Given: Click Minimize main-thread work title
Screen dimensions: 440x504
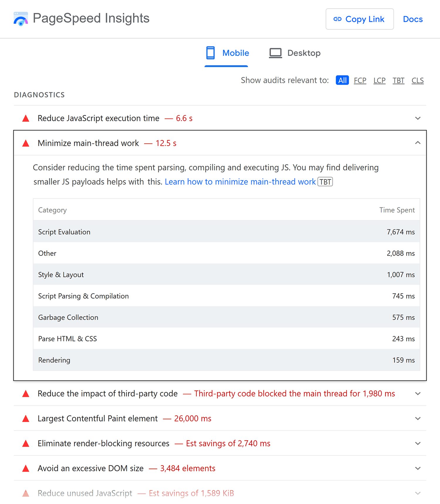Looking at the screenshot, I should coord(88,143).
